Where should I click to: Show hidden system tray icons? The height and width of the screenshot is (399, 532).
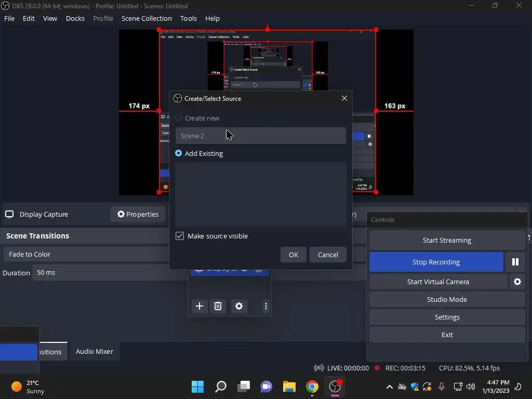pos(390,387)
